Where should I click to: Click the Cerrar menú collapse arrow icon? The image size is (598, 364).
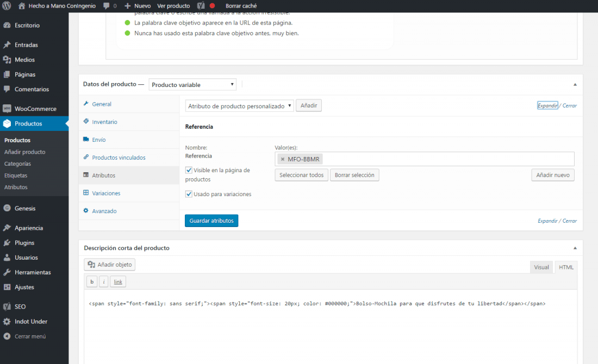(x=7, y=336)
